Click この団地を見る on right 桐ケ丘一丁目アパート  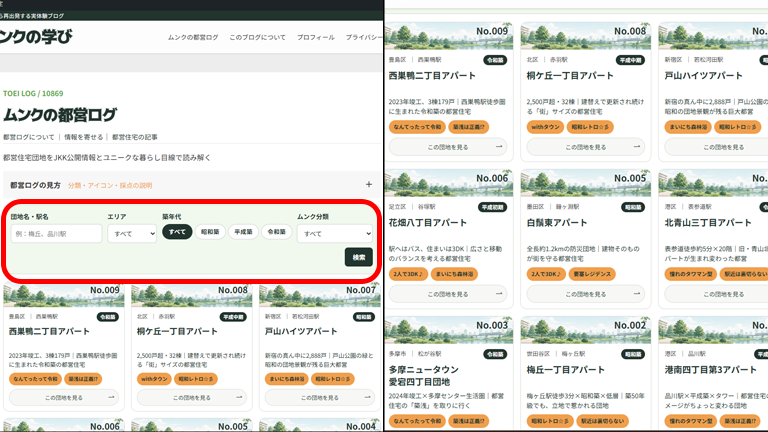click(586, 147)
